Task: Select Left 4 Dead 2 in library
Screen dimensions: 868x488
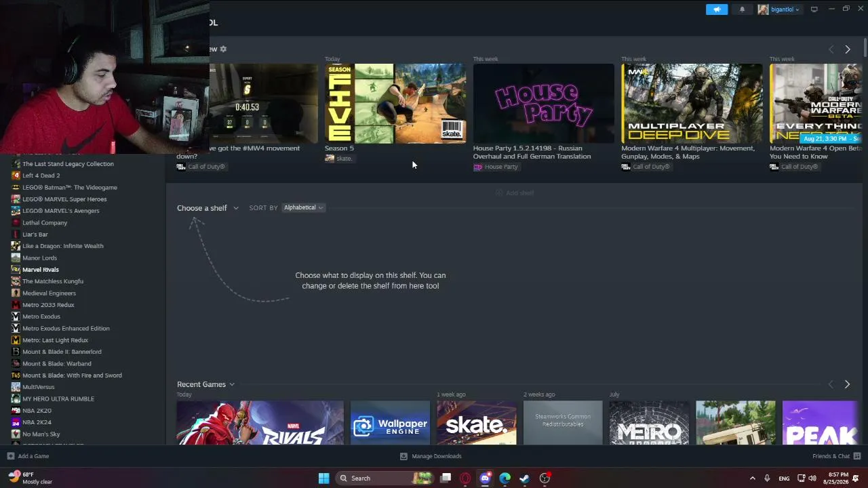Action: pyautogui.click(x=41, y=176)
